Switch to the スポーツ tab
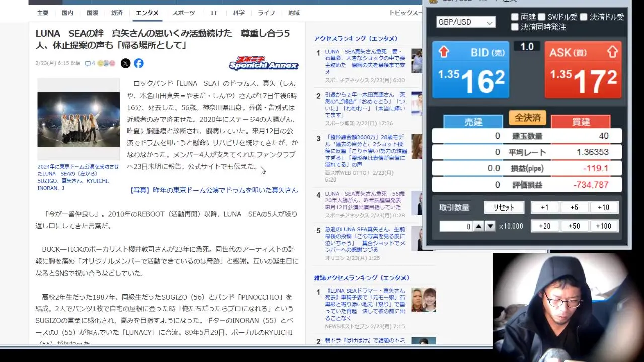The height and width of the screenshot is (362, 644). click(x=184, y=13)
